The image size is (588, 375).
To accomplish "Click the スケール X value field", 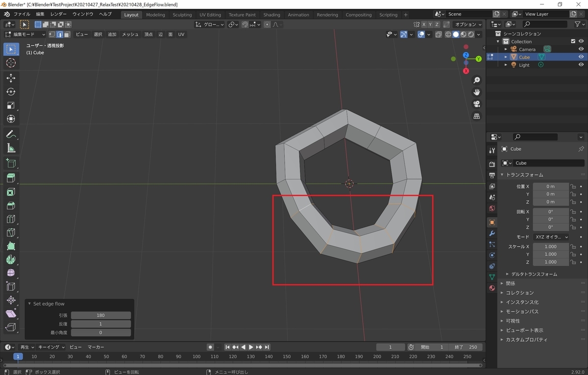I will click(x=551, y=247).
